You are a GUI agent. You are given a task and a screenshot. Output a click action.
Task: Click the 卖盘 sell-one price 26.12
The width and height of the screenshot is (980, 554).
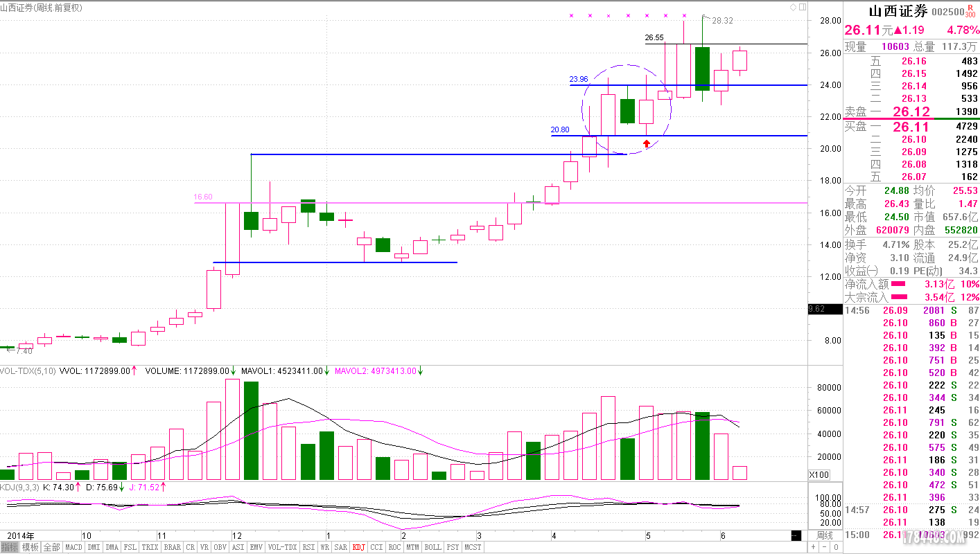[x=911, y=111]
